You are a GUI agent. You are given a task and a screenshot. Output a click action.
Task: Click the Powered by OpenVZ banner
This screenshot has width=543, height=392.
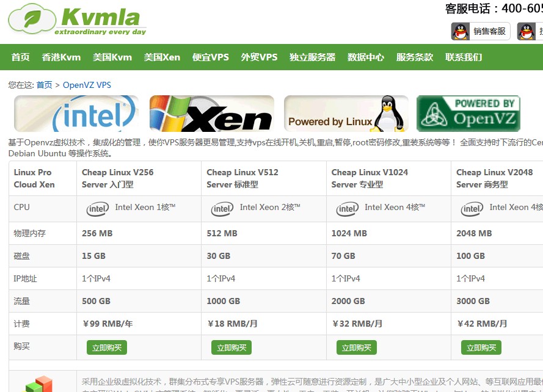click(x=468, y=114)
